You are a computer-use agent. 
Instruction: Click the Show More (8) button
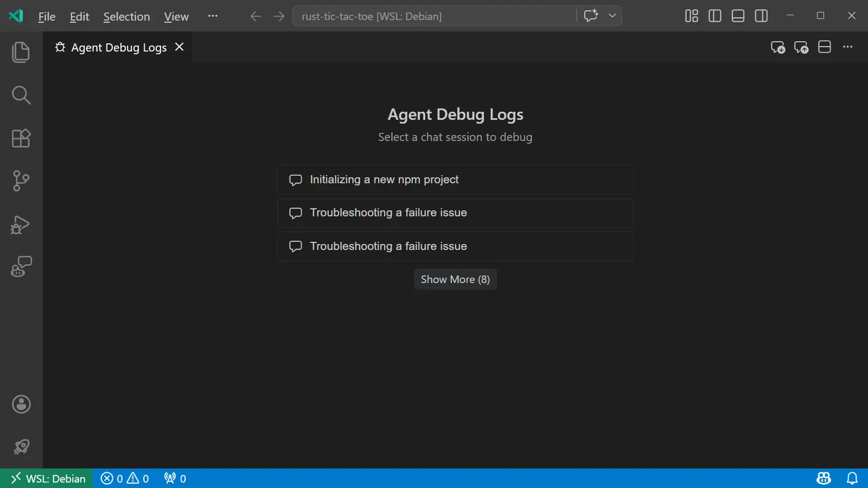coord(455,279)
